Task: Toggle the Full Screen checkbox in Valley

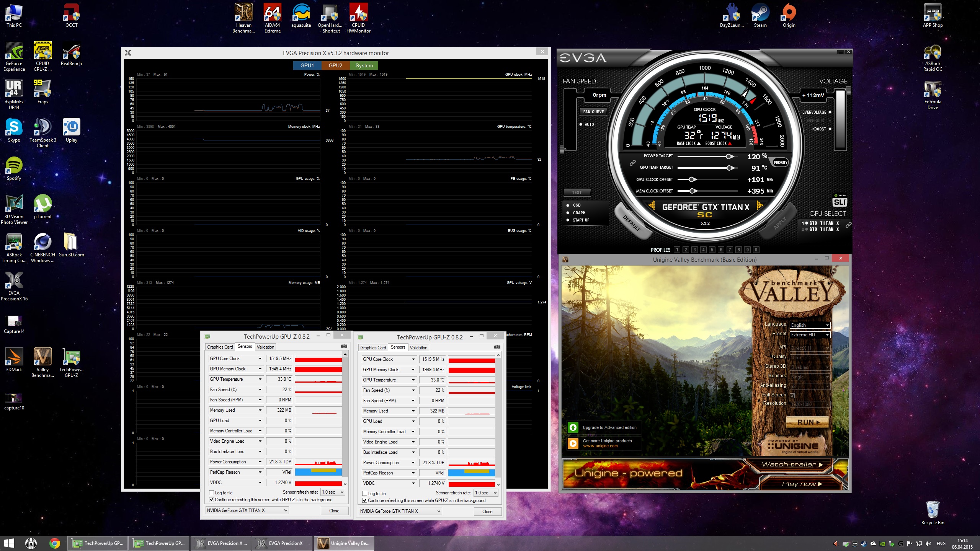Action: click(x=792, y=396)
